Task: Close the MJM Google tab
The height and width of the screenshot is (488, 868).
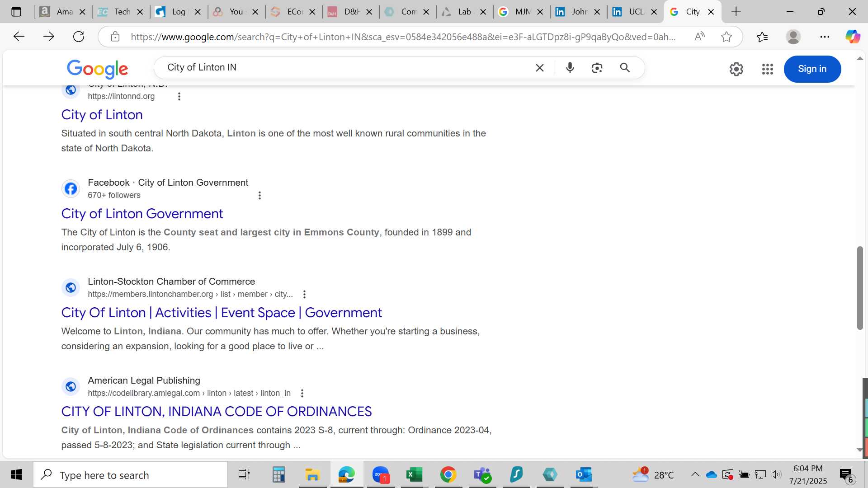Action: point(540,12)
